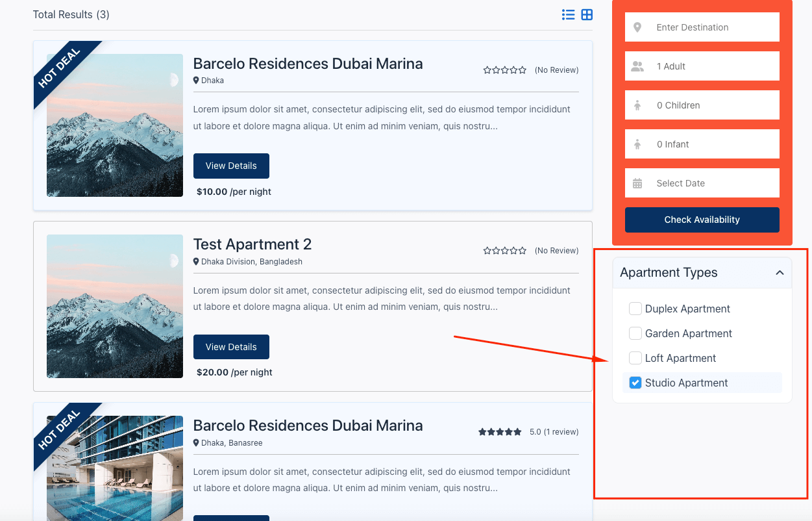Tick the Garden Apartment checkbox
Image resolution: width=812 pixels, height=521 pixels.
pyautogui.click(x=635, y=333)
